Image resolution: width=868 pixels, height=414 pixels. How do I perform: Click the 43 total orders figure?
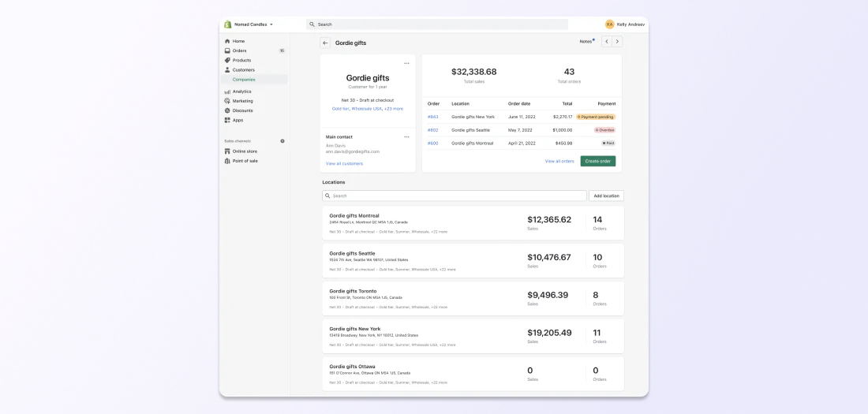(x=569, y=72)
